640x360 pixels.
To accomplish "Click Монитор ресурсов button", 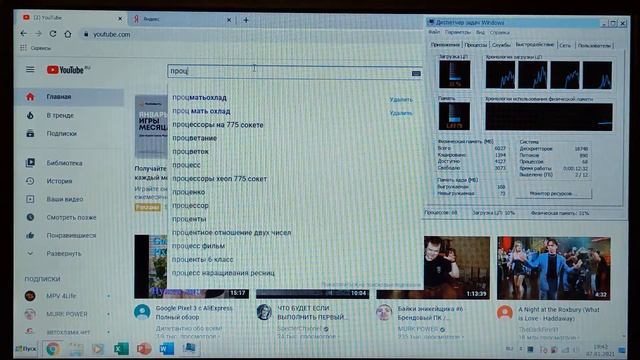I will tap(553, 193).
